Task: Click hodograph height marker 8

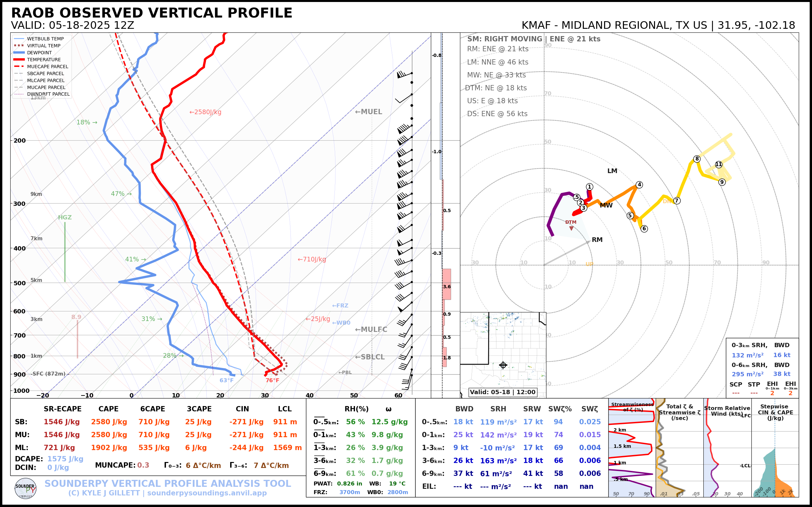Action: point(697,159)
